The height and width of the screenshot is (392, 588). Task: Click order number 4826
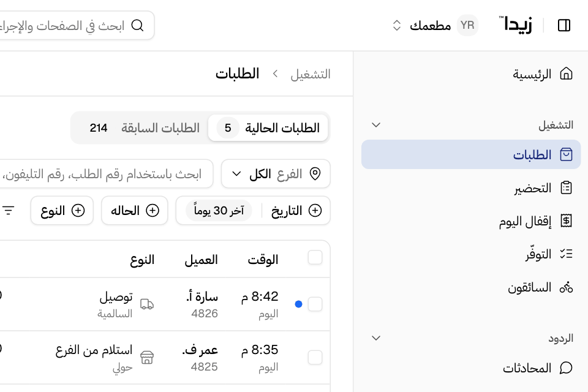pos(205,313)
